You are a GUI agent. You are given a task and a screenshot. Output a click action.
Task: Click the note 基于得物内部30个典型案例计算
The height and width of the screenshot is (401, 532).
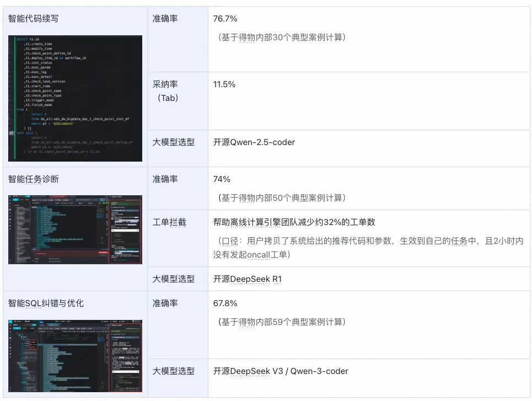click(282, 38)
